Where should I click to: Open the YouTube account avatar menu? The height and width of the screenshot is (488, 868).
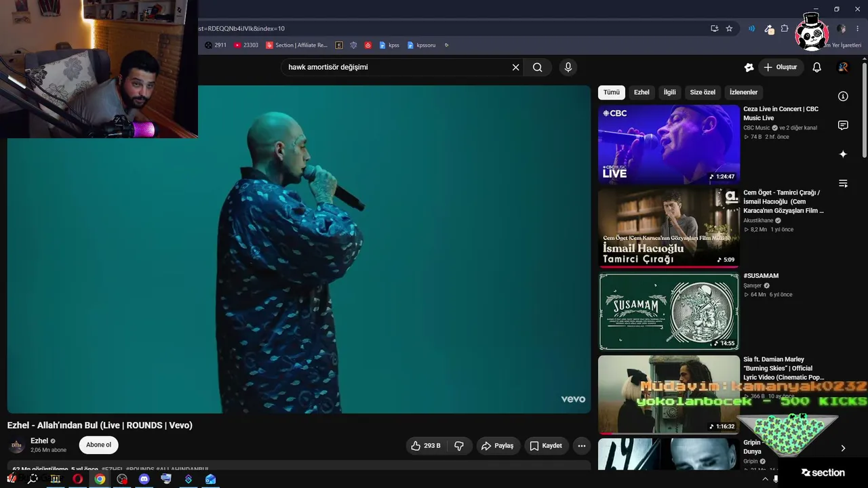point(843,67)
